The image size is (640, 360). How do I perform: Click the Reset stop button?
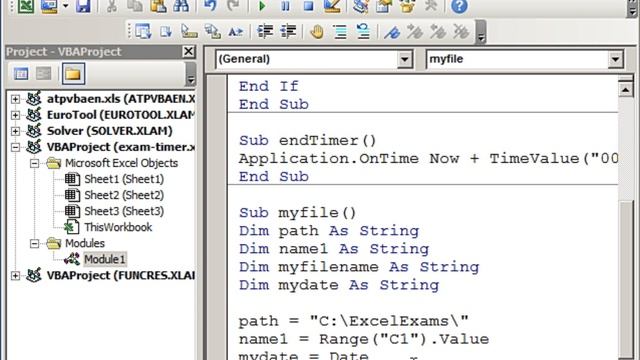pos(309,6)
